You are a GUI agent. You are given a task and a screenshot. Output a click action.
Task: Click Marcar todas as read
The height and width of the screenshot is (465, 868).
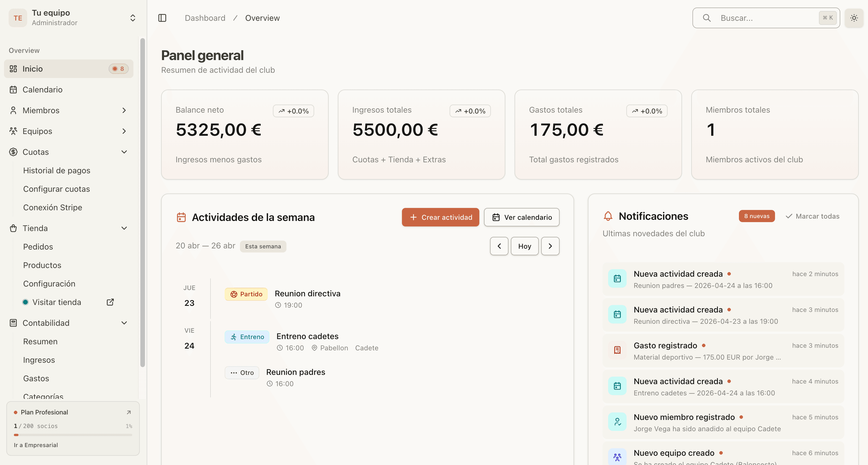812,216
